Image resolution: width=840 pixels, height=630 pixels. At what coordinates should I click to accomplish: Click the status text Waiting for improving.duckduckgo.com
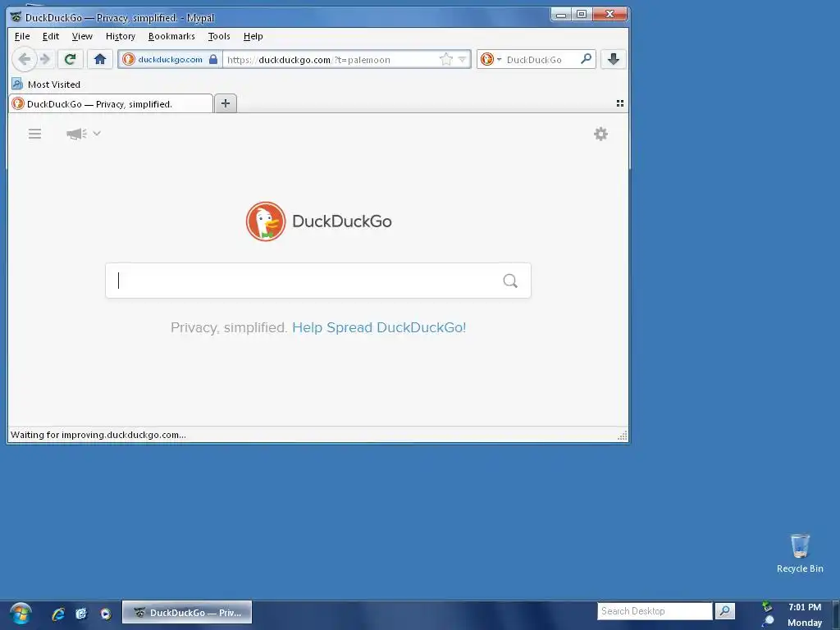[98, 435]
